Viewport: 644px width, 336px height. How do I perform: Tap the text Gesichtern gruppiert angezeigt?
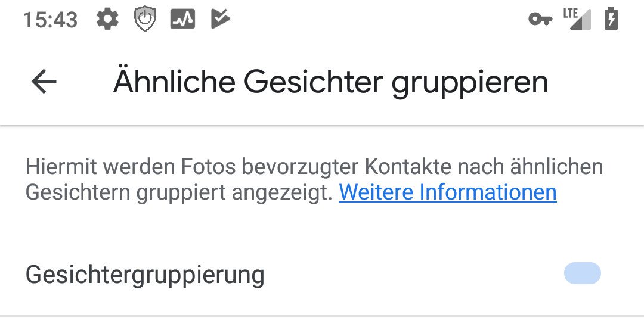coord(179,192)
